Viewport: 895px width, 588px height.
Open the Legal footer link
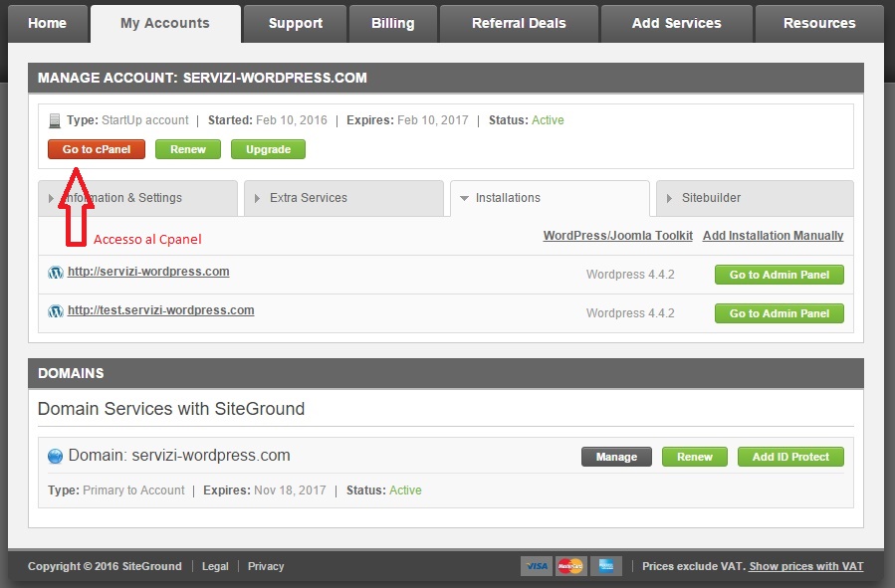point(215,566)
